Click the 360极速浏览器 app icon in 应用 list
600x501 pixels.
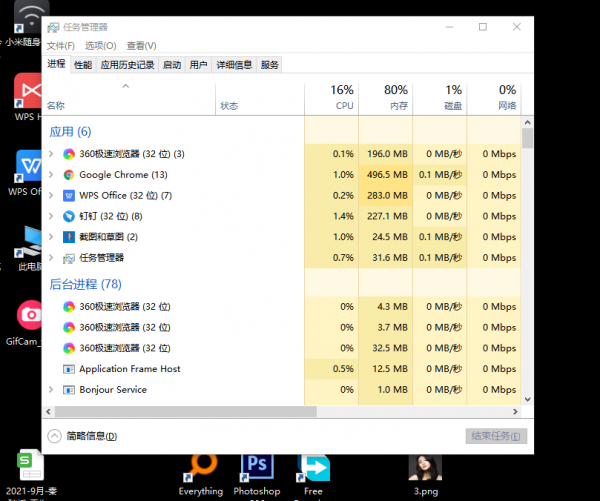tap(69, 154)
